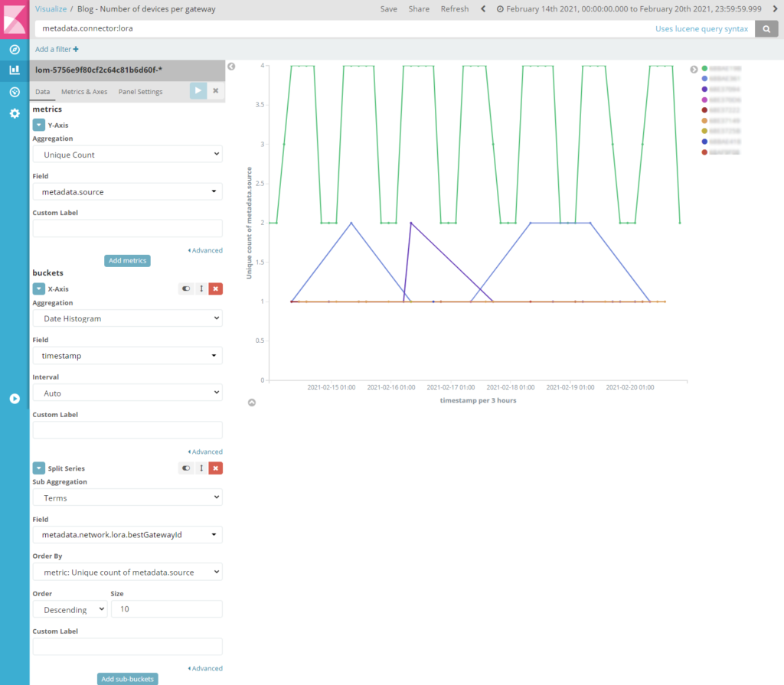Click the purple legend color dot
Viewport: 784px width, 685px height.
(x=704, y=89)
